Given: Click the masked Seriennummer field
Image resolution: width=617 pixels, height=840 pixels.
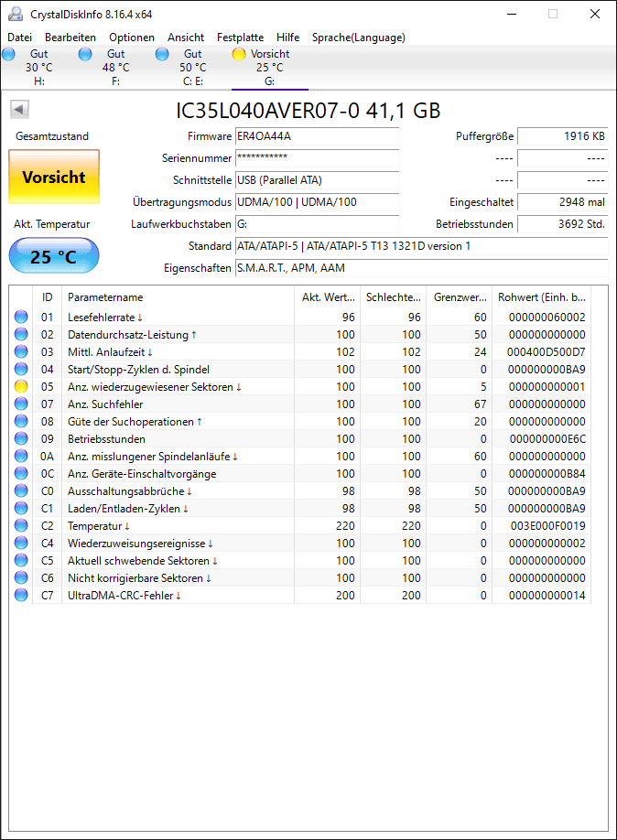Looking at the screenshot, I should coord(318,158).
